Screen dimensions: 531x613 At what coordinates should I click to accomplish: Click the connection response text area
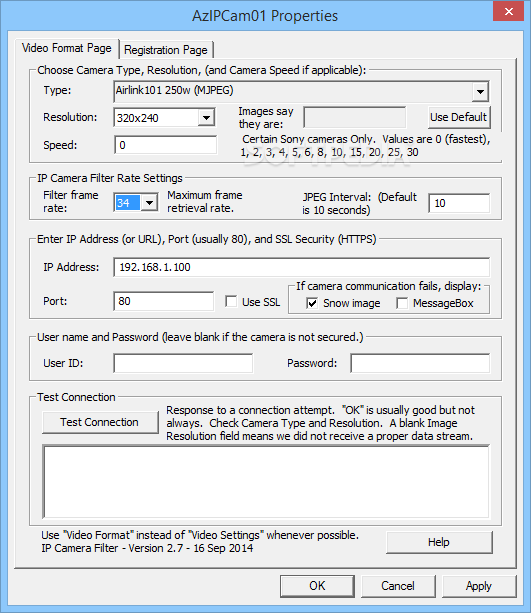[266, 482]
